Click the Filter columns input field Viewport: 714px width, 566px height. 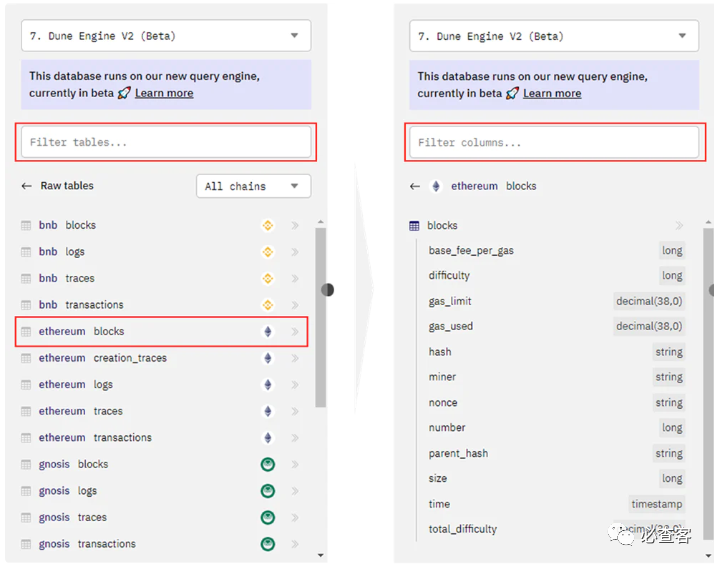coord(554,142)
